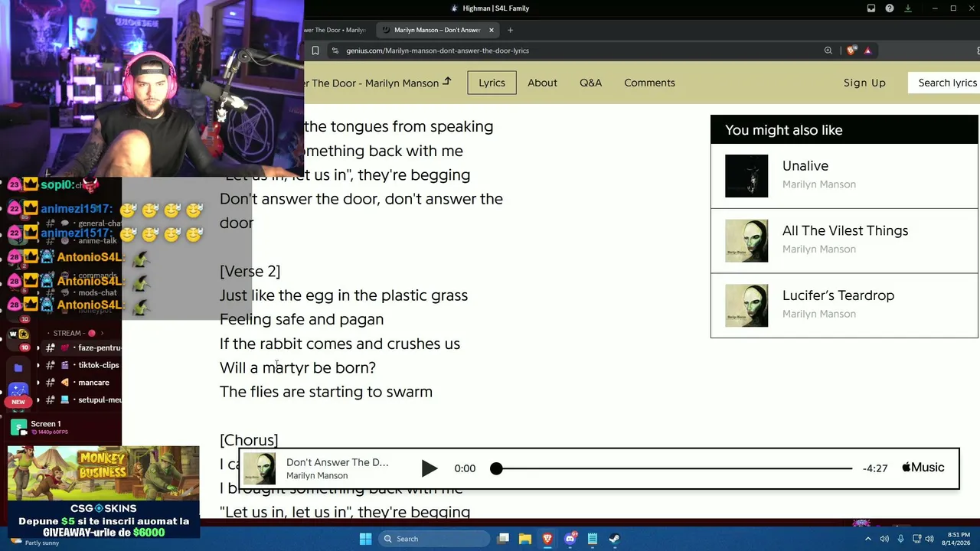Click the Windows taskbar Search box
The image size is (980, 551).
(434, 539)
